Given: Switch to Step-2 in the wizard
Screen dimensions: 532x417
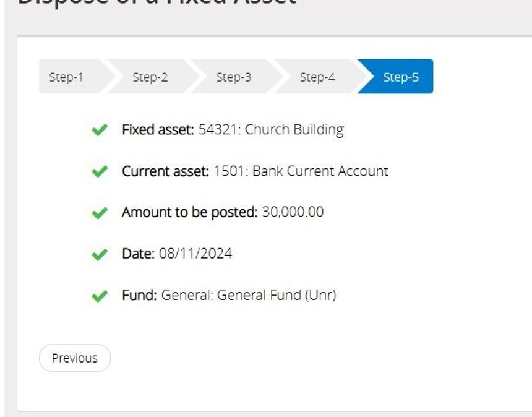Looking at the screenshot, I should coord(150,77).
